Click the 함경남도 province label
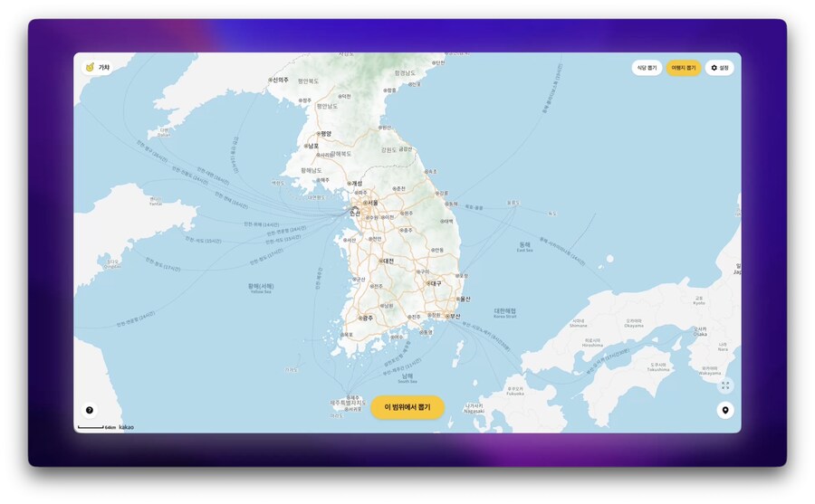The image size is (815, 504). click(x=405, y=73)
